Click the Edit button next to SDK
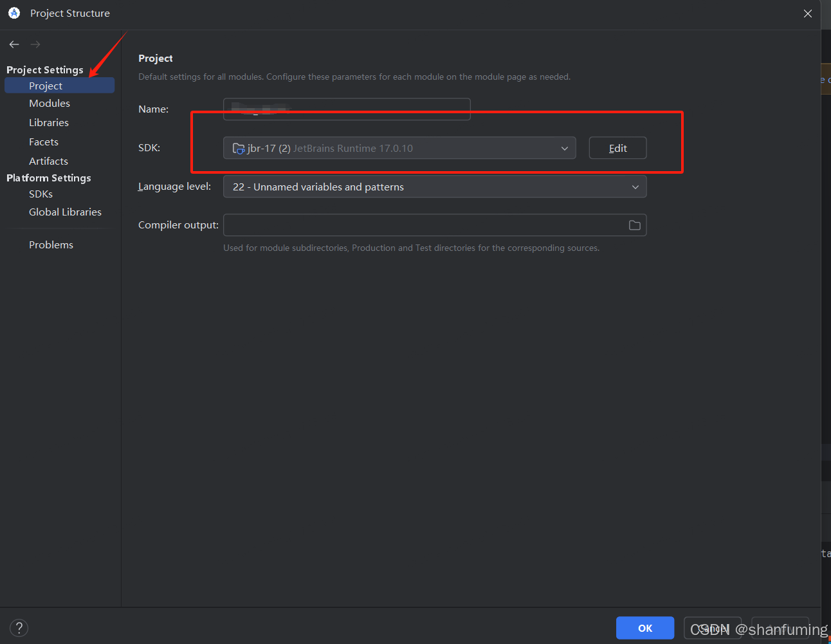831x644 pixels. click(617, 147)
